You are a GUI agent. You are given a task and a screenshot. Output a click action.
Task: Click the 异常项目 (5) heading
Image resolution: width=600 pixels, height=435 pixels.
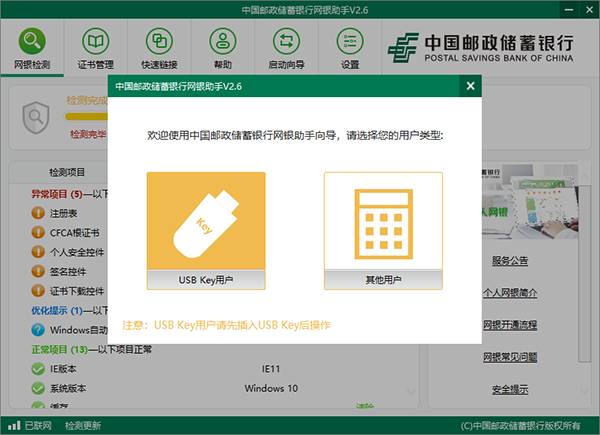[57, 194]
